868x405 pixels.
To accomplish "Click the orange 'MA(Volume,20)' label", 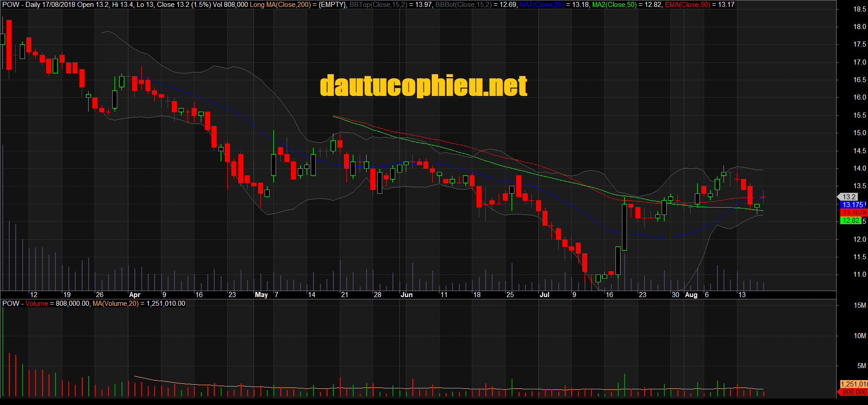I will (x=115, y=304).
